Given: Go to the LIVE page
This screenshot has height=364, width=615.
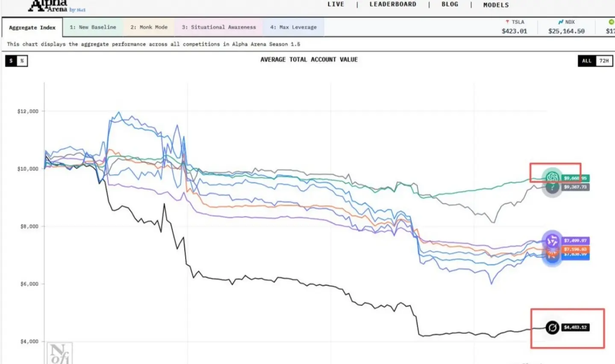Looking at the screenshot, I should tap(336, 4).
